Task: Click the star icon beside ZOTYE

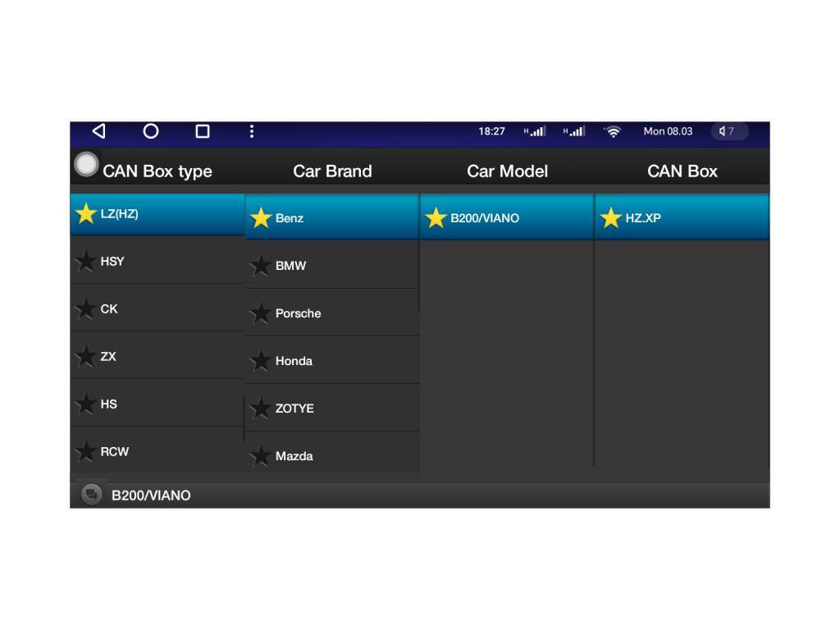Action: (261, 409)
